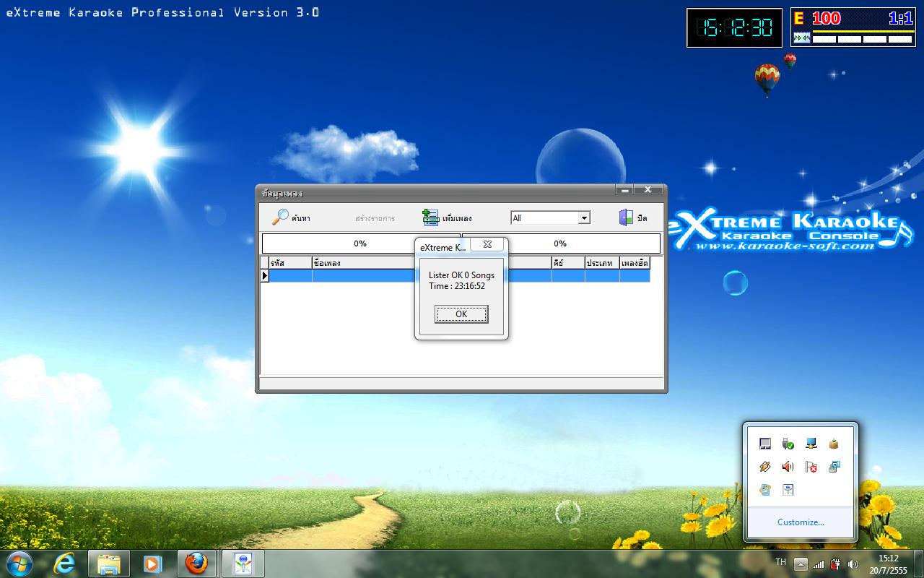Click the taskbar clock showing 15:12
This screenshot has height=578, width=924.
[888, 564]
